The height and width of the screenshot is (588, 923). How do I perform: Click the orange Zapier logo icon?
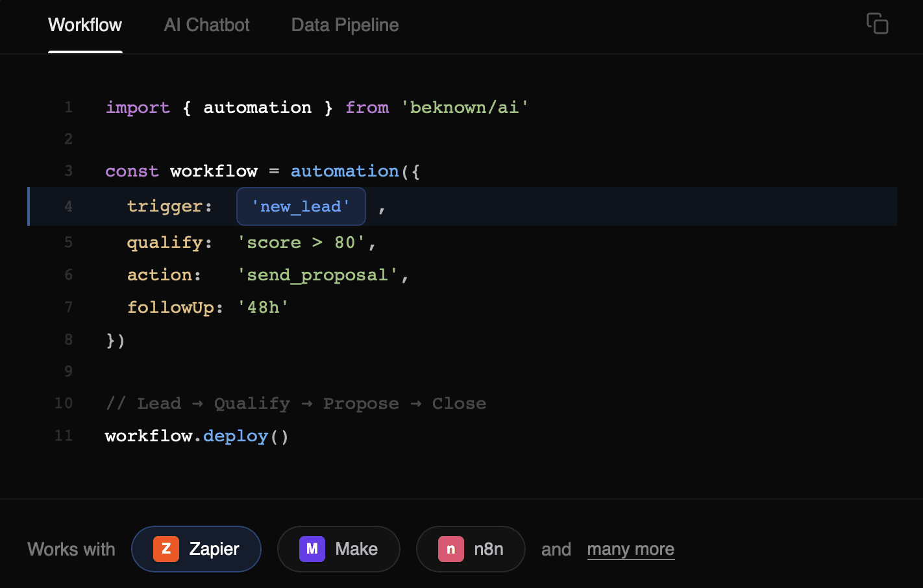166,549
